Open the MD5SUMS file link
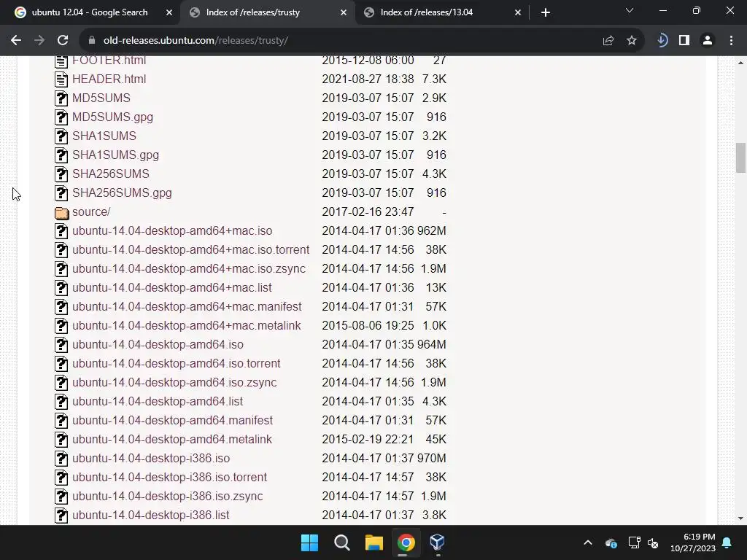747x560 pixels. tap(101, 98)
